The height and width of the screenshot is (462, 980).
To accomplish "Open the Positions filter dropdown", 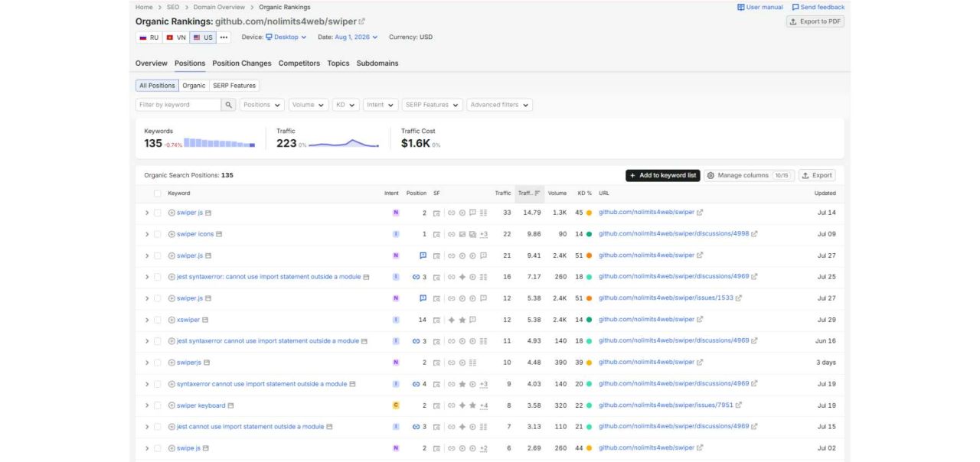I will coord(262,105).
